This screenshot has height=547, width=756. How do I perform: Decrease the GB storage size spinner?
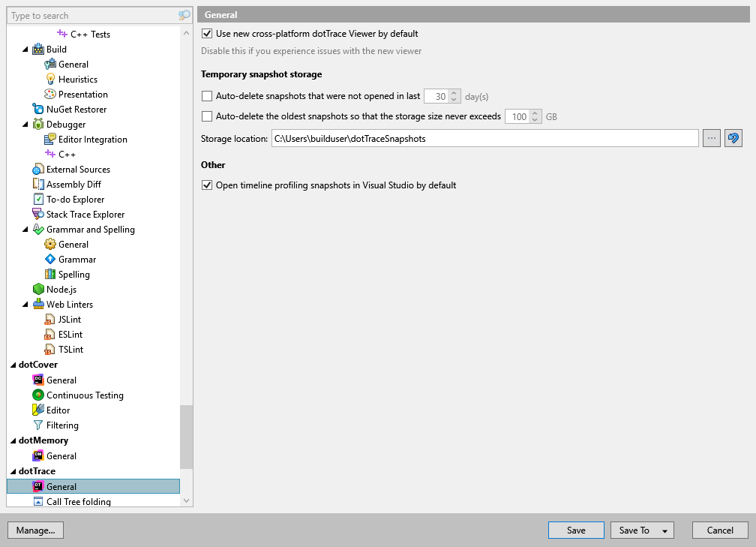tap(535, 119)
